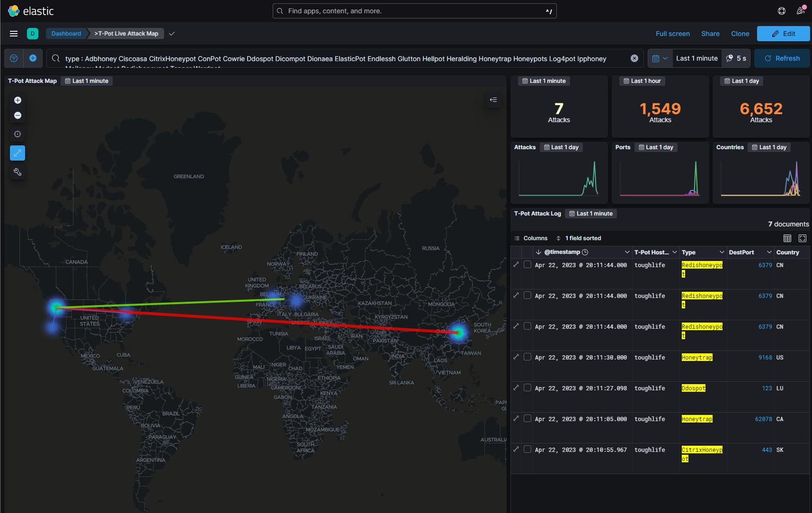Focus the global search field
Image resolution: width=812 pixels, height=513 pixels.
(415, 11)
